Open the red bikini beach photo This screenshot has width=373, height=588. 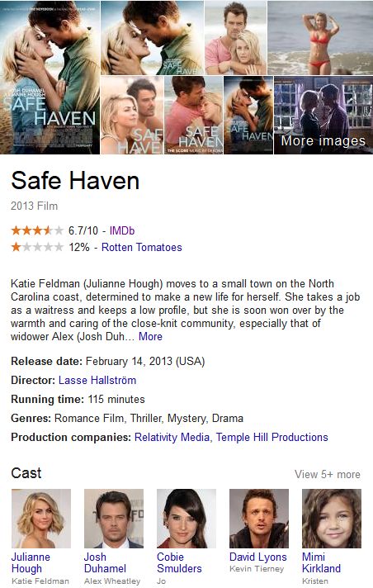coord(320,38)
